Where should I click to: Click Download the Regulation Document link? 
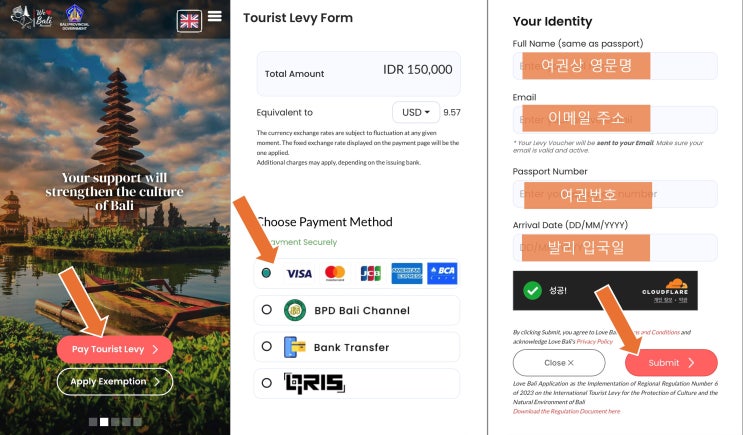pyautogui.click(x=566, y=411)
